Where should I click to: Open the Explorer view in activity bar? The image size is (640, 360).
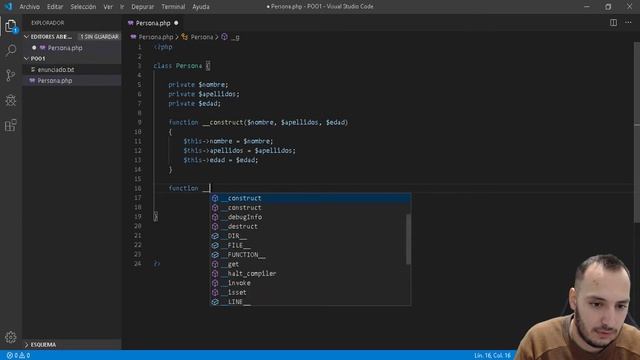[11, 26]
